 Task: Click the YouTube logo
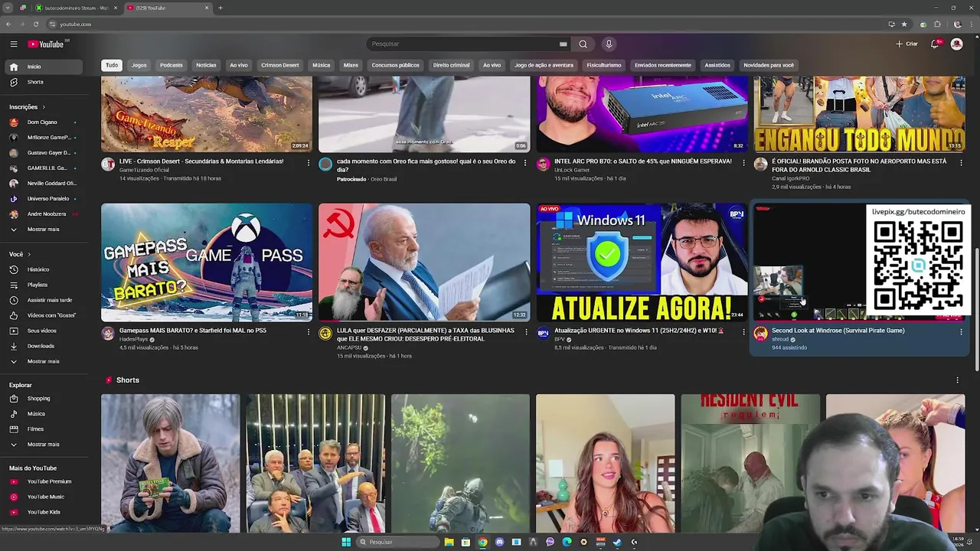click(46, 44)
